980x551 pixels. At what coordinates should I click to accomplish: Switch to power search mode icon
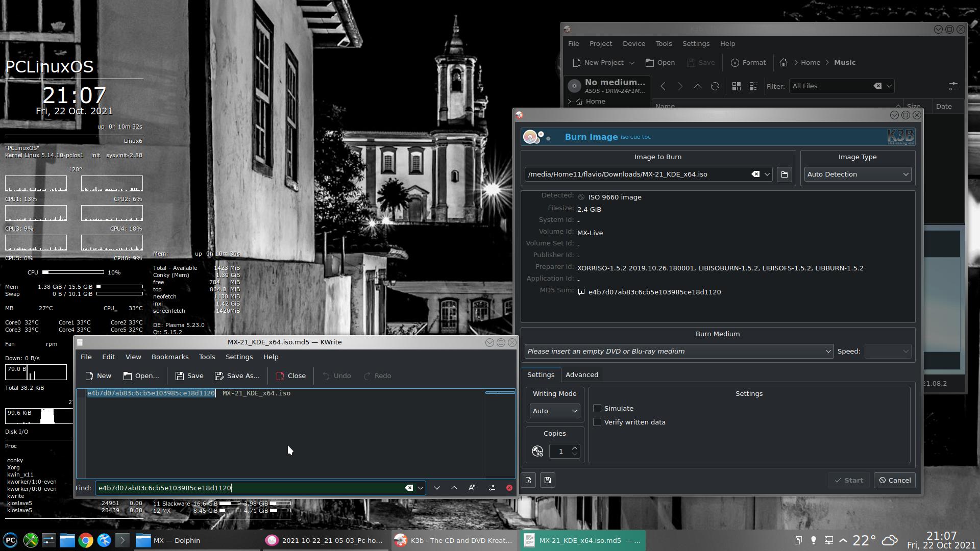tap(492, 488)
